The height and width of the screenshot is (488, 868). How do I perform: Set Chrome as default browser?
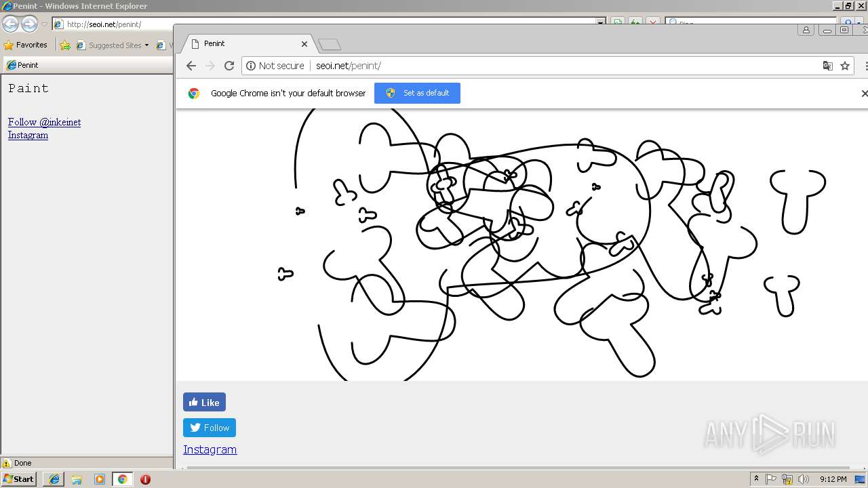[417, 93]
